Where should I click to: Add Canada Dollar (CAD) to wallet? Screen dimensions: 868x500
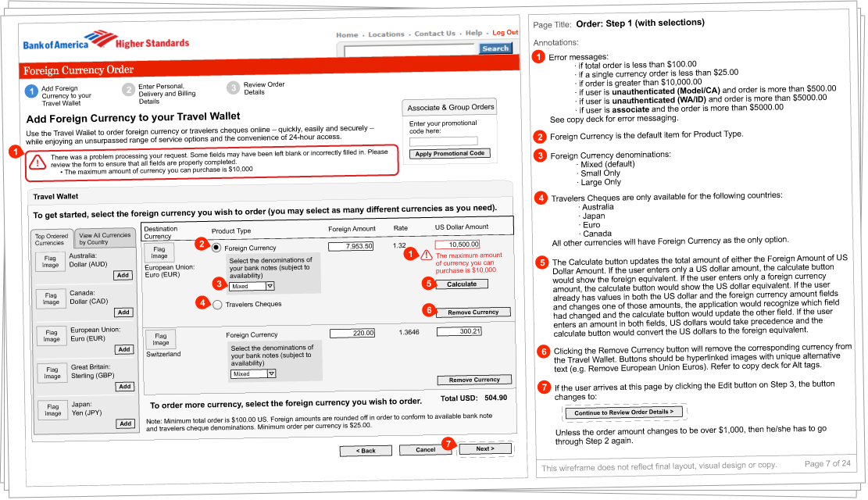(x=123, y=312)
